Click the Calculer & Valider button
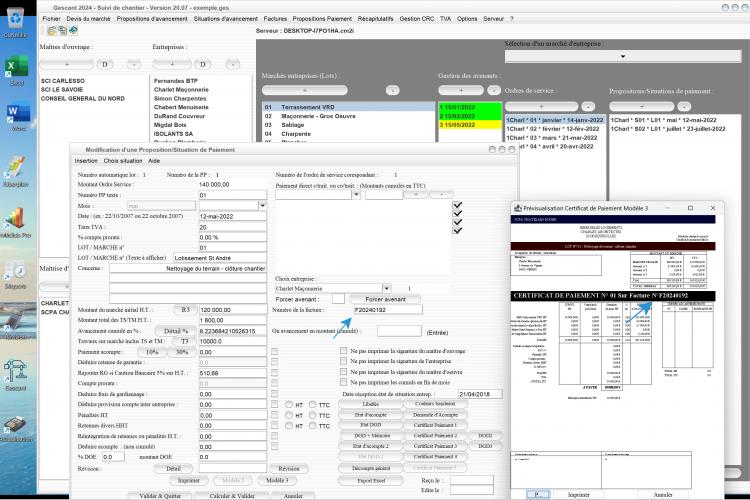The height and width of the screenshot is (500, 750). click(x=232, y=496)
